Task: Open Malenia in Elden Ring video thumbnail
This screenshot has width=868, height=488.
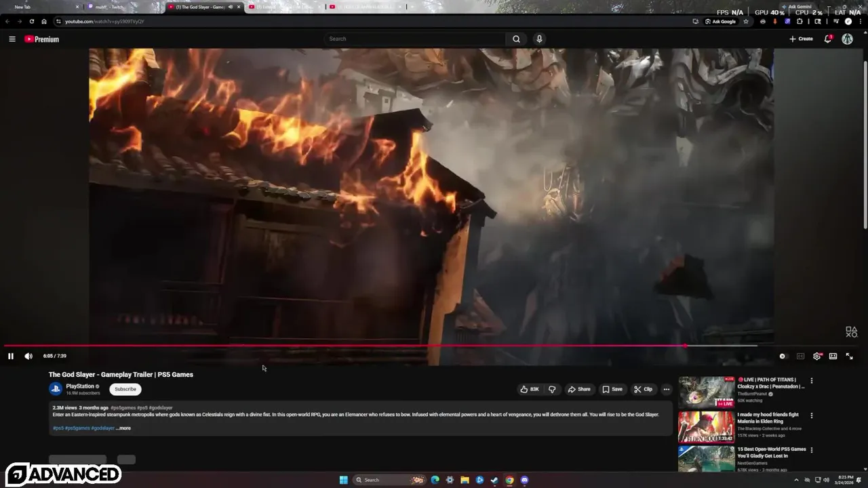Action: 706,427
